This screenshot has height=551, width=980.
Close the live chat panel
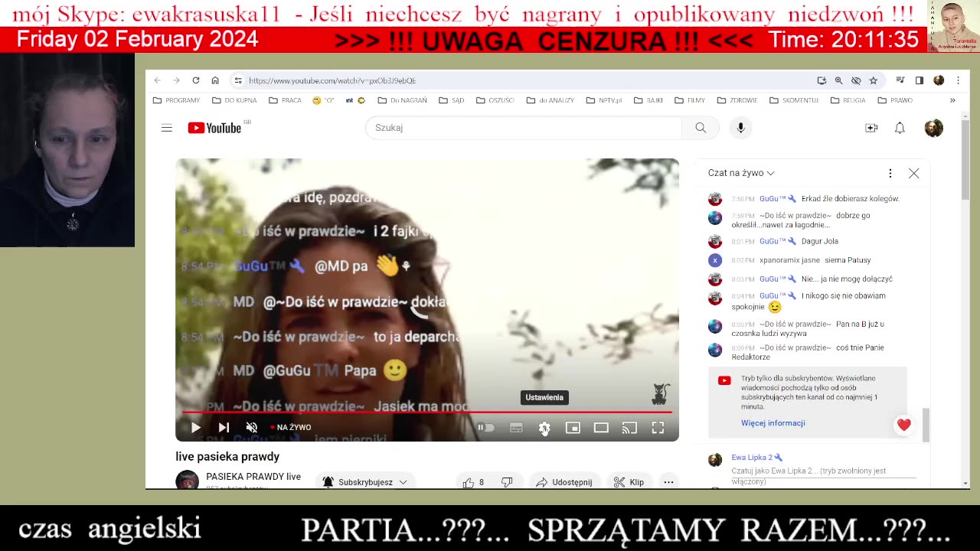(913, 174)
